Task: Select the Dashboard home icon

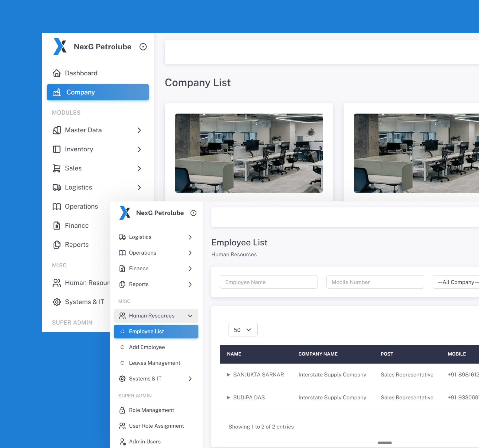Action: tap(57, 73)
